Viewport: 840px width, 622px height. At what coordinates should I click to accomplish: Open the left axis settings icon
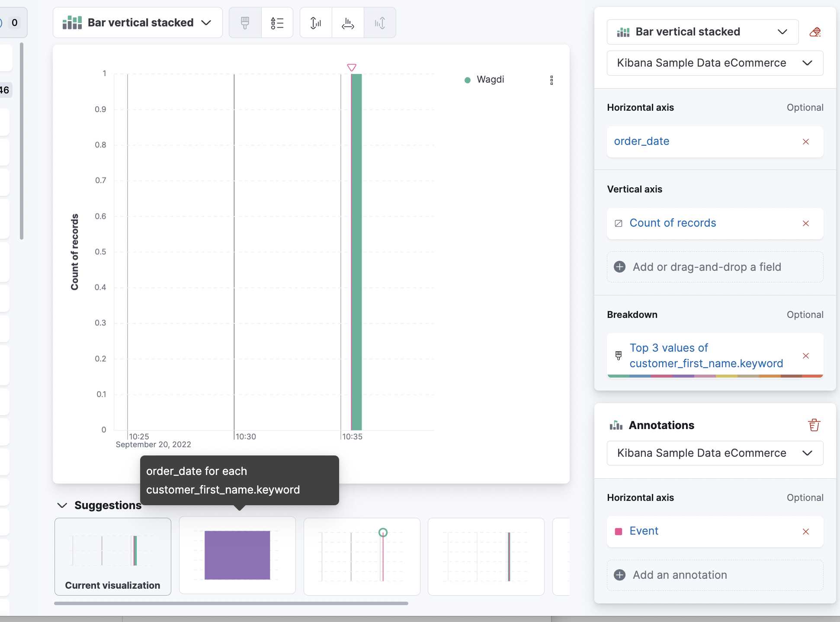315,22
